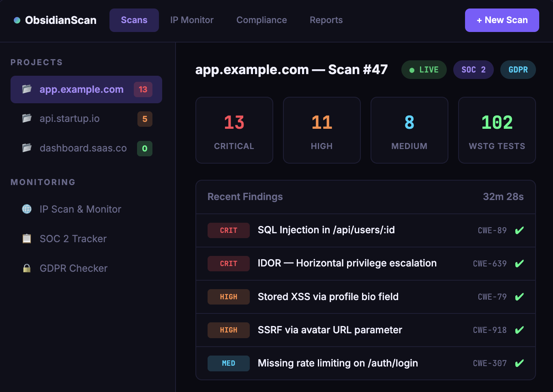Select the app.example.com project
Image resolution: width=553 pixels, height=392 pixels.
(86, 89)
